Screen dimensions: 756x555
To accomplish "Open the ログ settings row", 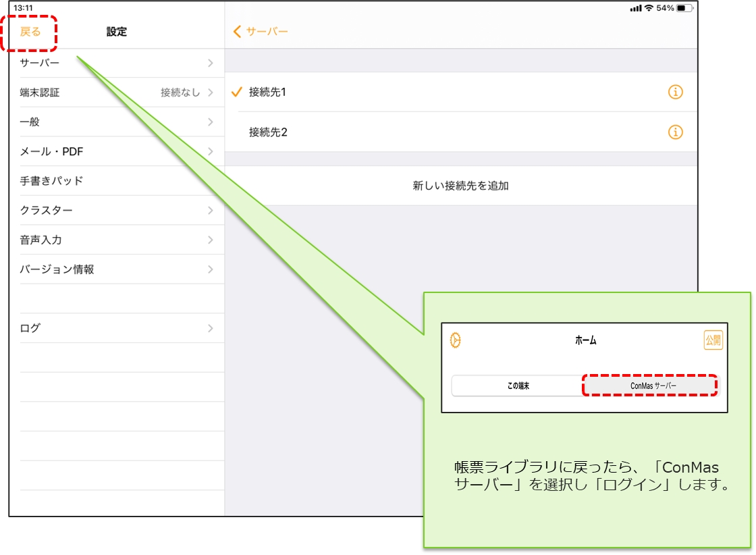I will click(116, 328).
